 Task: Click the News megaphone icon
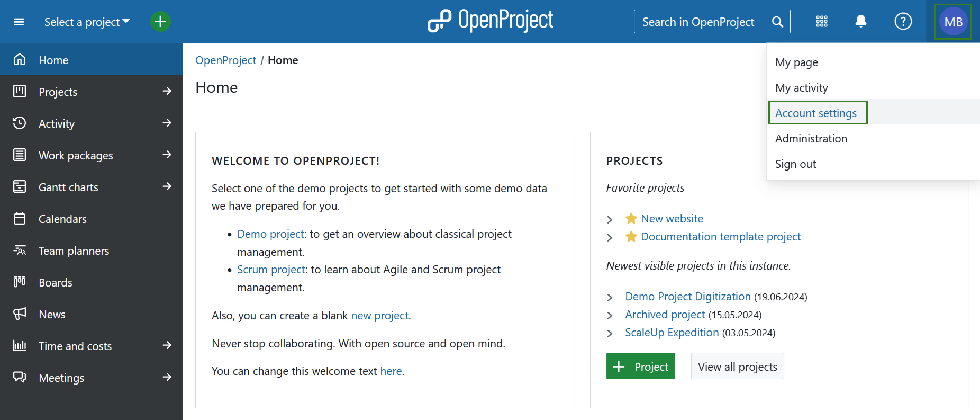point(20,314)
